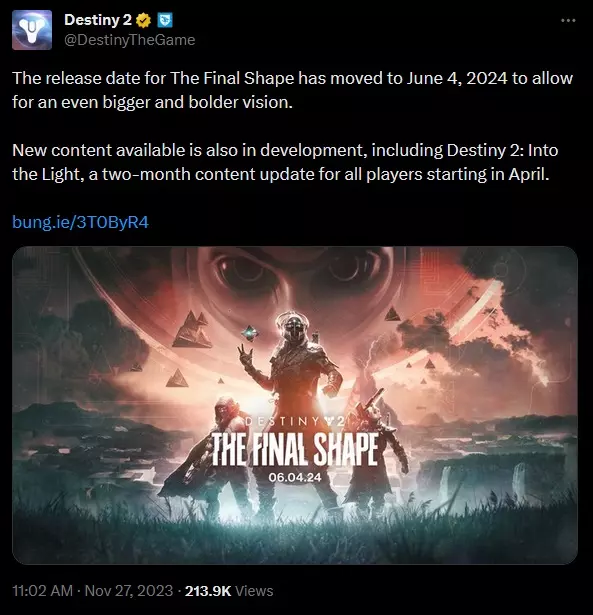Click the Into the Light update paragraph
The image size is (593, 615).
coord(285,162)
